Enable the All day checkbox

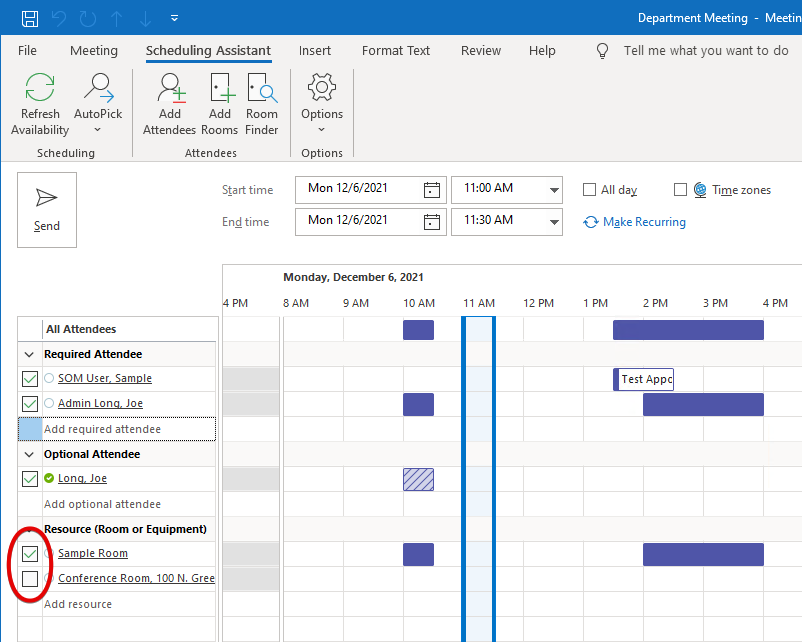point(590,190)
